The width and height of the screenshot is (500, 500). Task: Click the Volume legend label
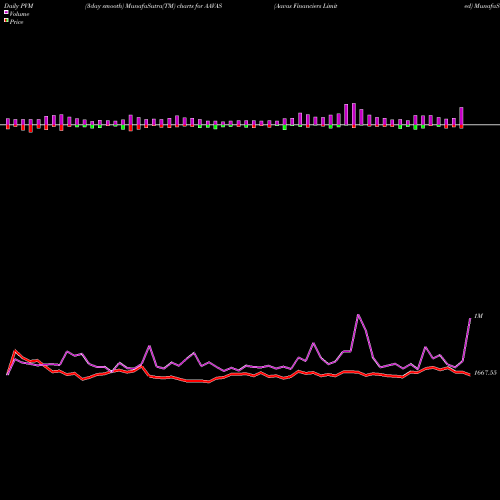pos(19,14)
